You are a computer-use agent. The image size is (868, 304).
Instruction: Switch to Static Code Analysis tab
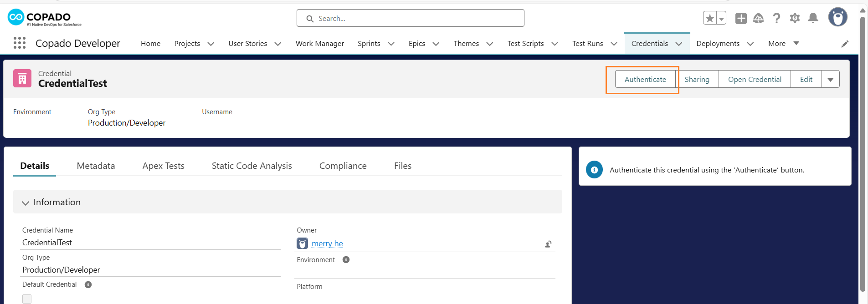pyautogui.click(x=252, y=166)
